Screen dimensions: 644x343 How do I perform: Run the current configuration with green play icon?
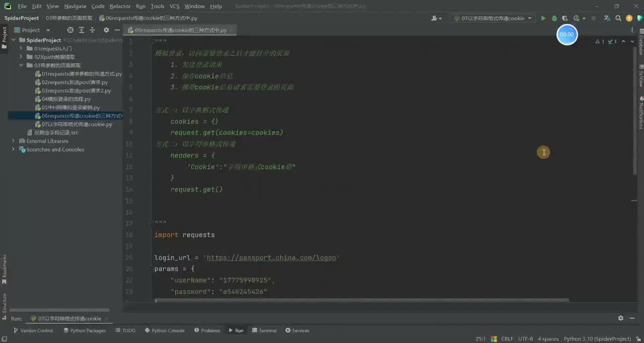point(543,18)
